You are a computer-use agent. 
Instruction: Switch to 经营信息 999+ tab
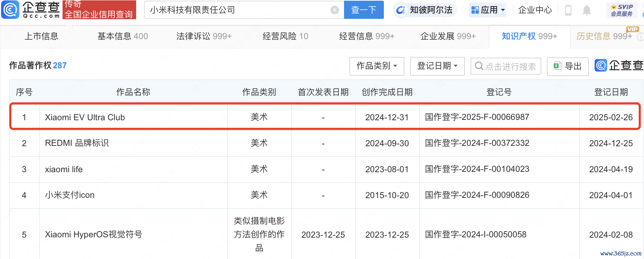[x=367, y=36]
